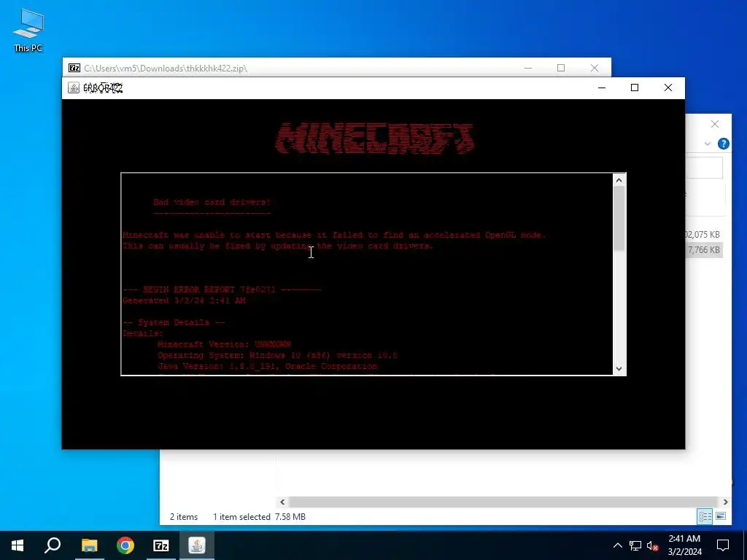Click 'Bad video card drivers!' text
The height and width of the screenshot is (560, 747).
(x=212, y=202)
